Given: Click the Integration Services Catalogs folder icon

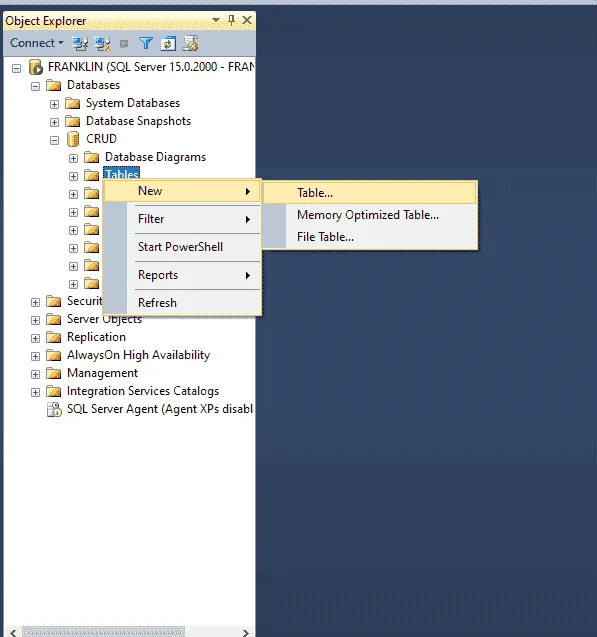Looking at the screenshot, I should point(53,391).
